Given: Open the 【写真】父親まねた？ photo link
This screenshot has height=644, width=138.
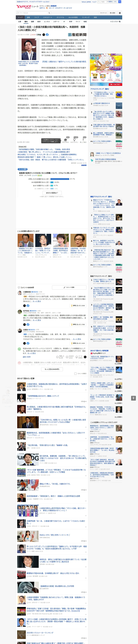Looking at the screenshot, I should (x=64, y=62).
